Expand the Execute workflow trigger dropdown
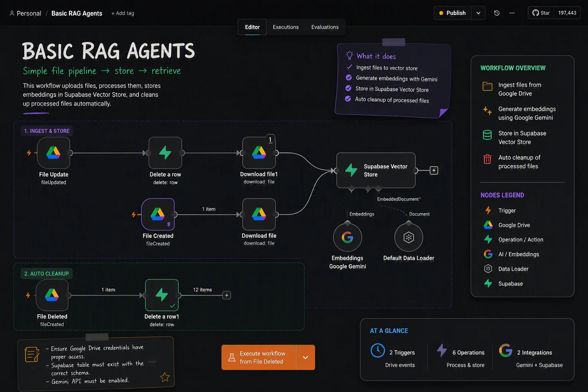 coord(305,358)
